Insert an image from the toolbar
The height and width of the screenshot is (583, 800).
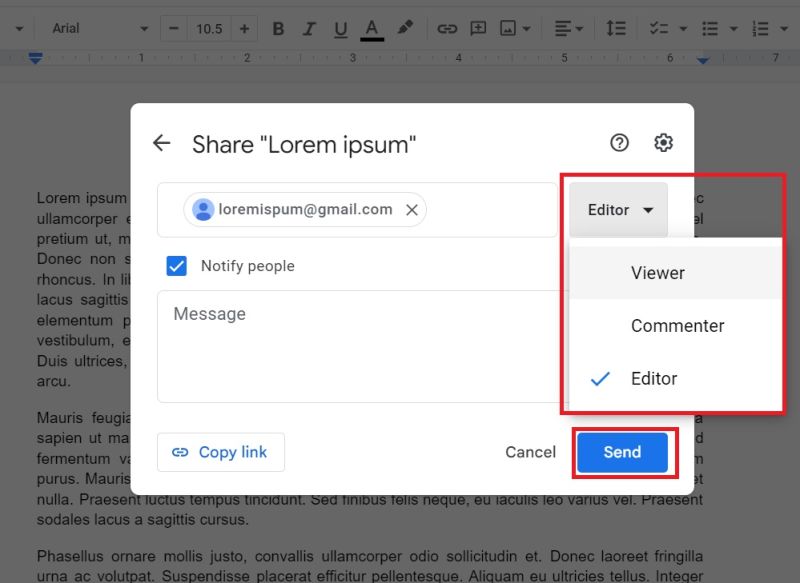click(x=508, y=28)
